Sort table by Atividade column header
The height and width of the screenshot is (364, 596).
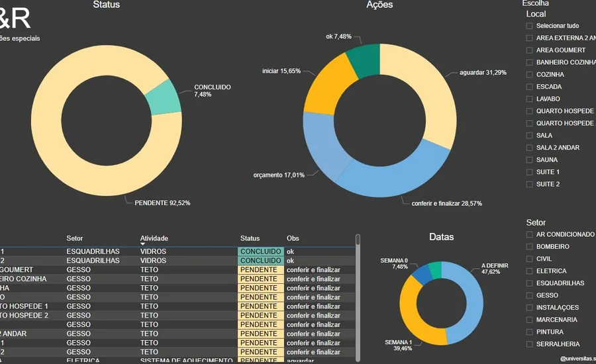pos(154,238)
